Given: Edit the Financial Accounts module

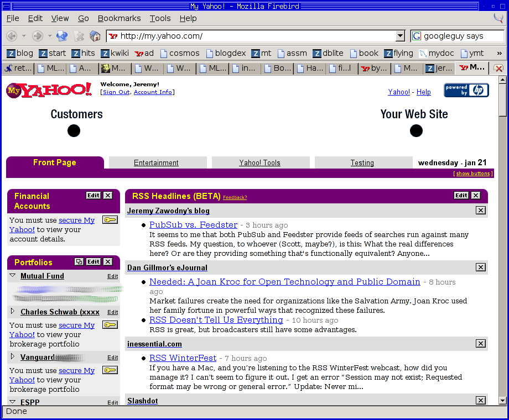Looking at the screenshot, I should (94, 195).
